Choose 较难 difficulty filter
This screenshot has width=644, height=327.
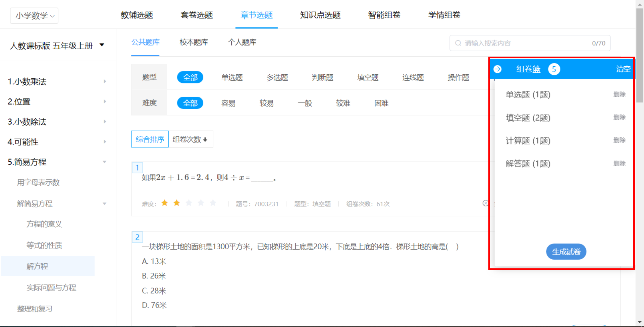pyautogui.click(x=343, y=103)
